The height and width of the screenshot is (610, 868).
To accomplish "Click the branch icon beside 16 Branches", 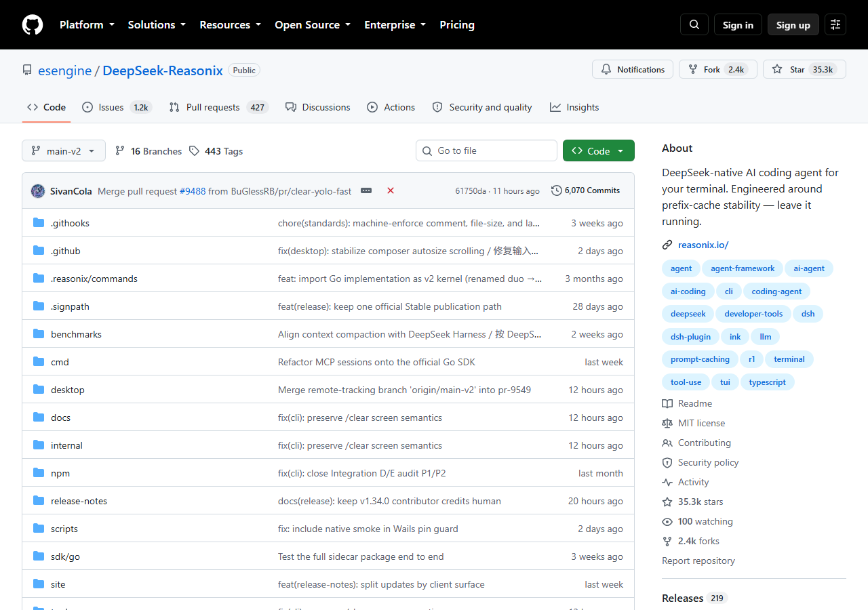I will (120, 151).
